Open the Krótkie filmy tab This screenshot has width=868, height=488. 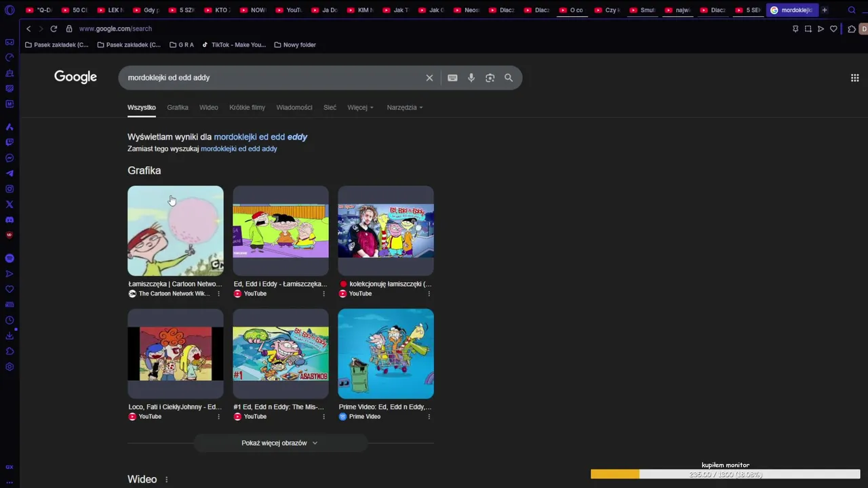[247, 107]
